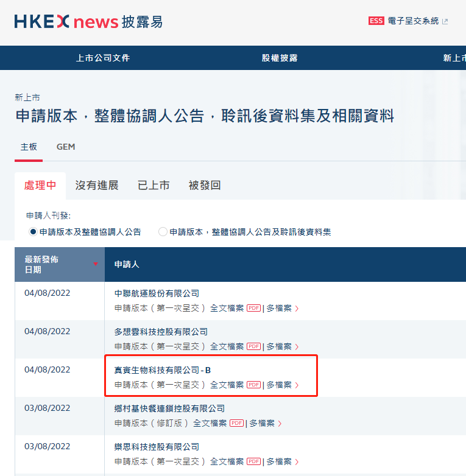466x476 pixels.
Task: Open 鄉村基快餐連鎖控股有限公司 全文檔案 link
Action: (210, 423)
